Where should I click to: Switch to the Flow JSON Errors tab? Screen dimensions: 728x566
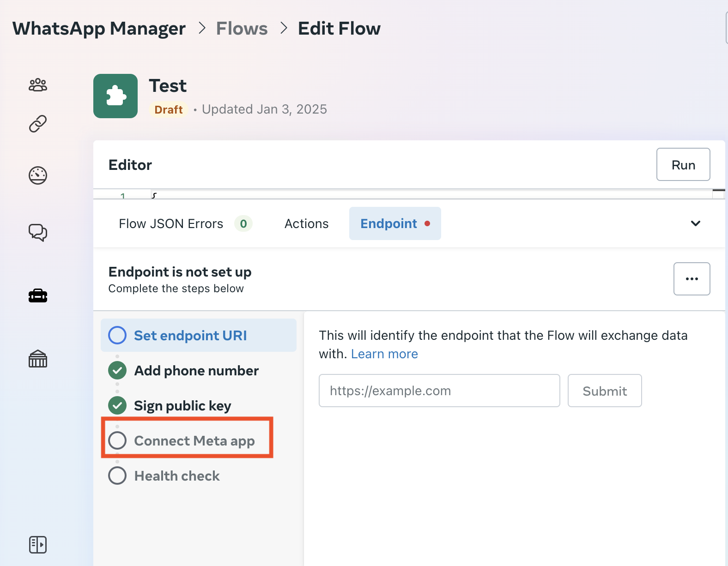(x=185, y=223)
